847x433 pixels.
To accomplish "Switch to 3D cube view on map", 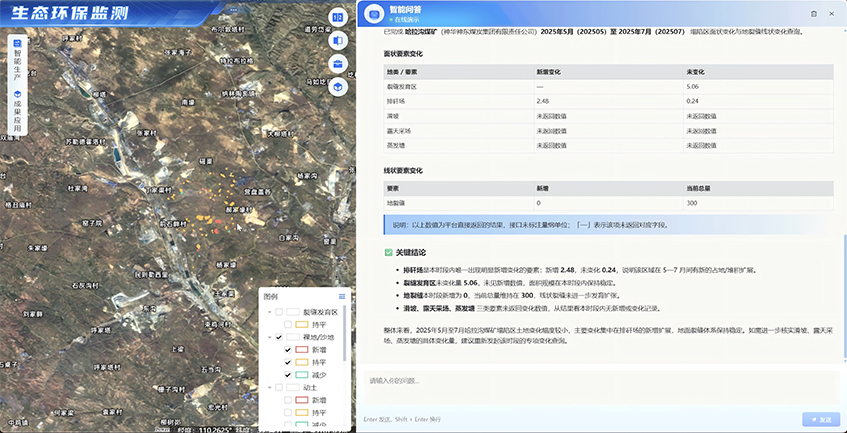I will [x=338, y=87].
